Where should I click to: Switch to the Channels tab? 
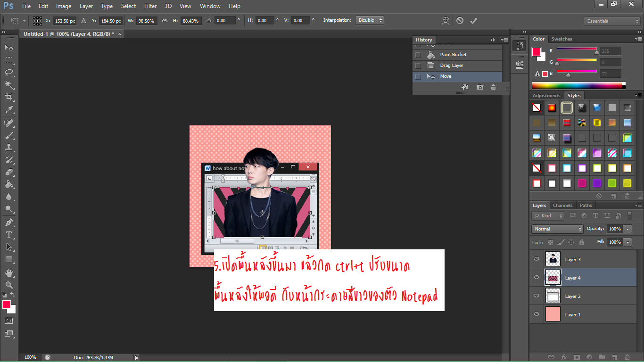[562, 206]
